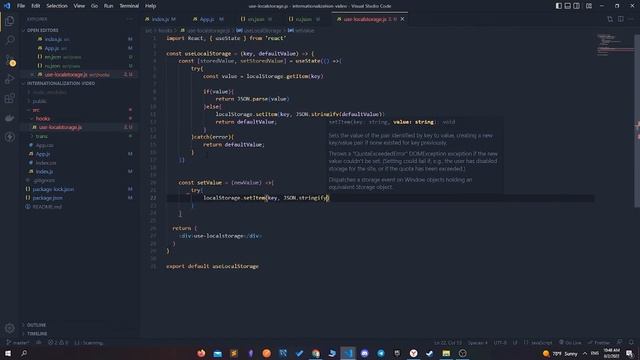Toggle secondary side bar layout icon

coord(576,6)
